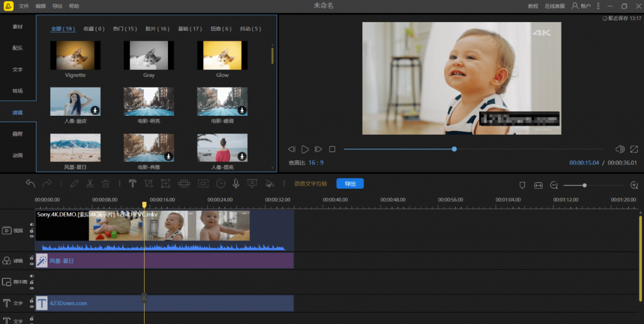Start voice-over with the microphone icon
The height and width of the screenshot is (324, 644).
(236, 184)
